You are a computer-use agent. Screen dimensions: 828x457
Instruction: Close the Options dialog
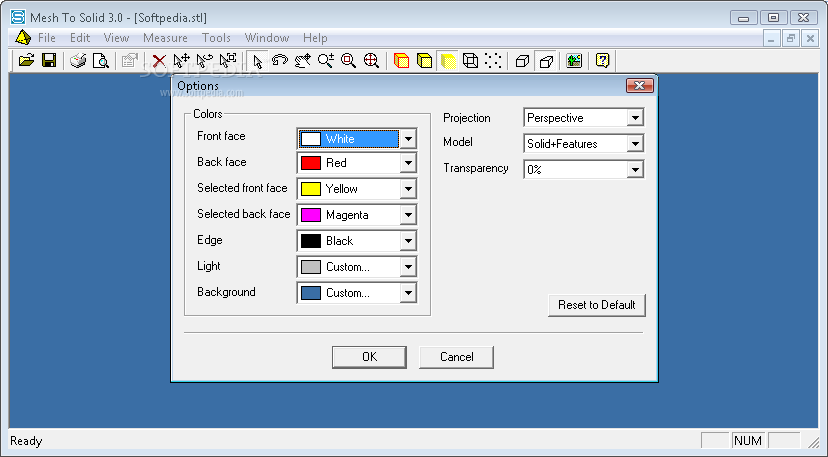click(x=639, y=86)
